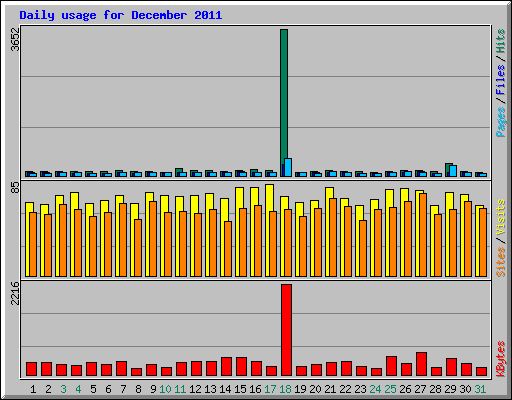Image resolution: width=512 pixels, height=400 pixels.
Task: Click the orange 'Sites' legend label
Action: [x=501, y=262]
